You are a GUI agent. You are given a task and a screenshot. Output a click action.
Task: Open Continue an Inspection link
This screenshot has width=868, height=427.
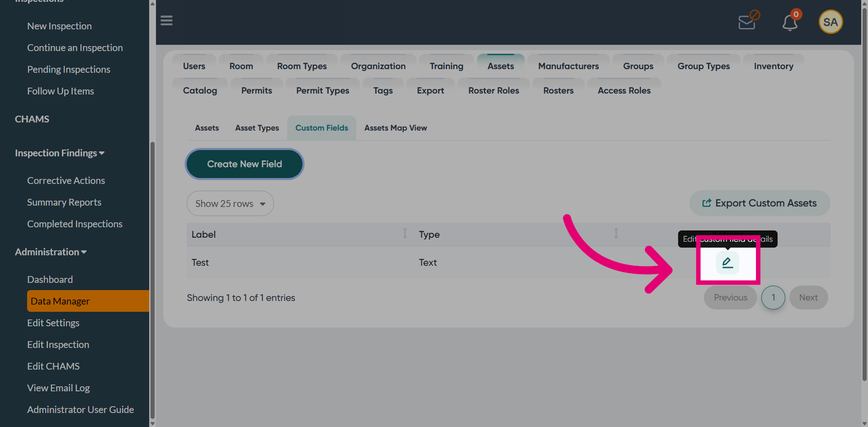pyautogui.click(x=75, y=48)
